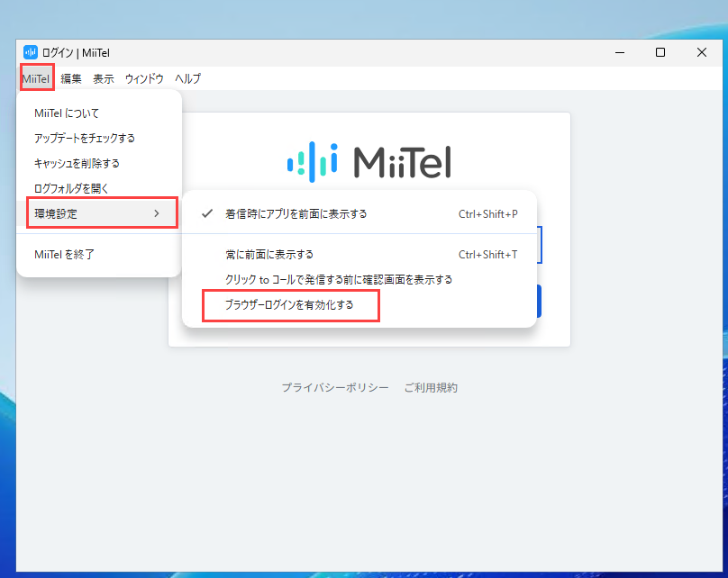Open the ウィンドウ menu
The height and width of the screenshot is (578, 728).
point(144,79)
